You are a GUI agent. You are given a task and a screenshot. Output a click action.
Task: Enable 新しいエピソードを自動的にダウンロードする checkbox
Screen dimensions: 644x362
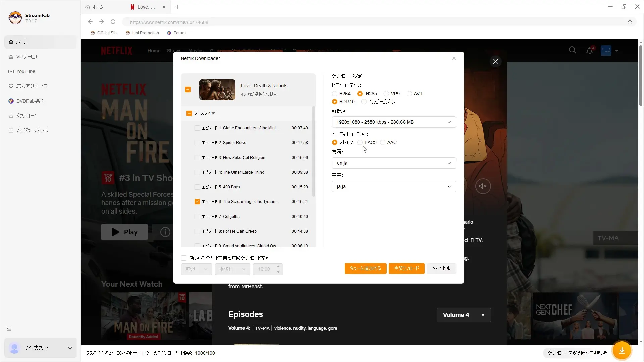coord(184,258)
